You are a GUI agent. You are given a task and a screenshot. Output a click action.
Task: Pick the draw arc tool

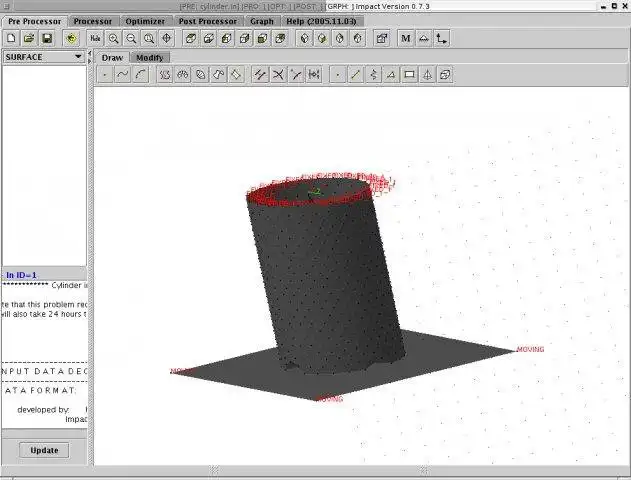(140, 75)
